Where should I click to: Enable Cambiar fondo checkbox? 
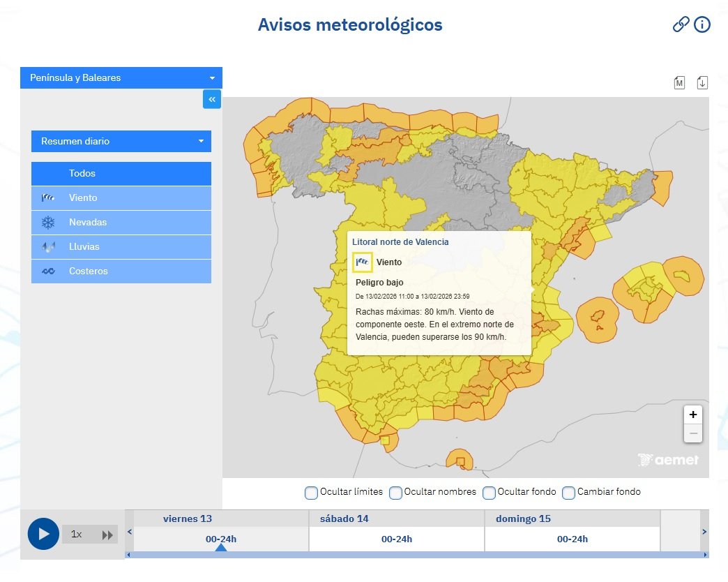pos(569,493)
